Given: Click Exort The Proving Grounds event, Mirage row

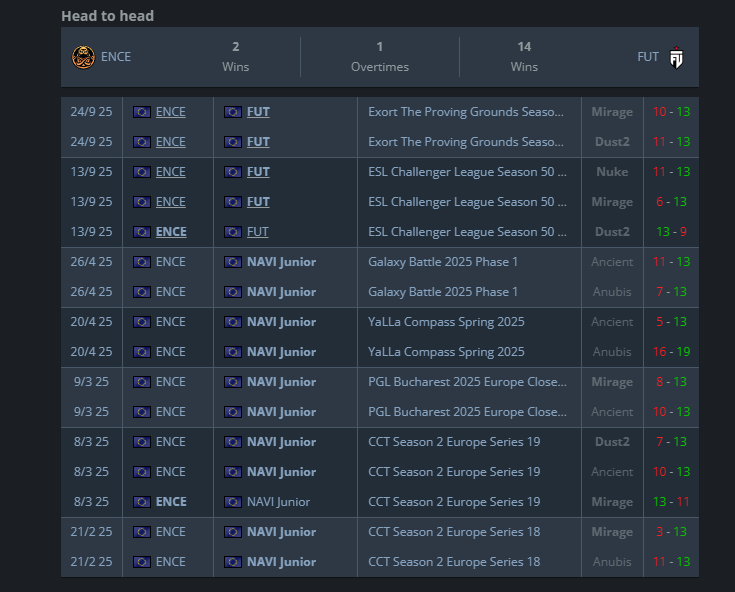Looking at the screenshot, I should (466, 112).
